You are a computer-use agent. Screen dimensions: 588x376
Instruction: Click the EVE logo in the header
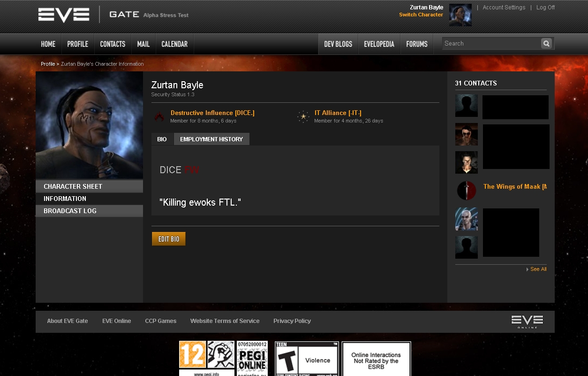tap(64, 15)
